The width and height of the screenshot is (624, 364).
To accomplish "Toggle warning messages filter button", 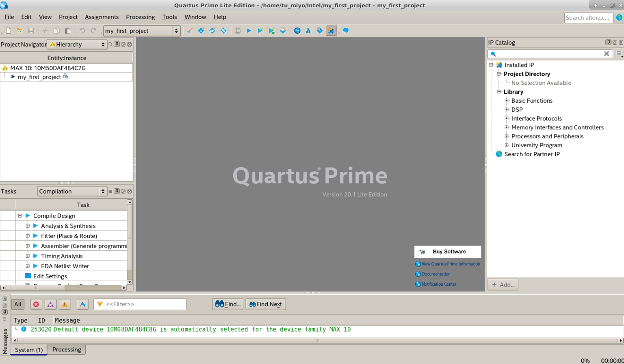I will [x=65, y=304].
